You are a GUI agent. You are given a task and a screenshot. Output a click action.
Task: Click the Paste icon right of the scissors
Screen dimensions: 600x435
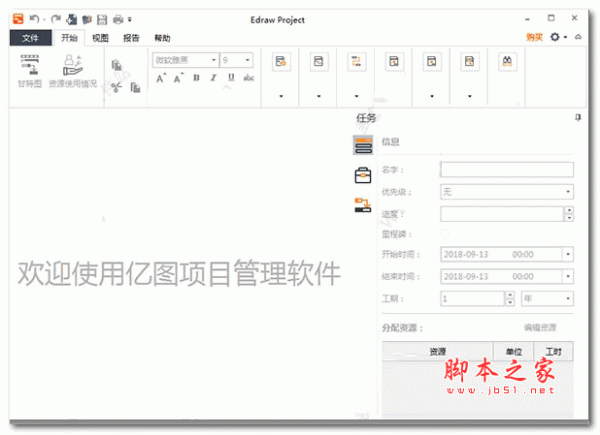click(x=135, y=88)
